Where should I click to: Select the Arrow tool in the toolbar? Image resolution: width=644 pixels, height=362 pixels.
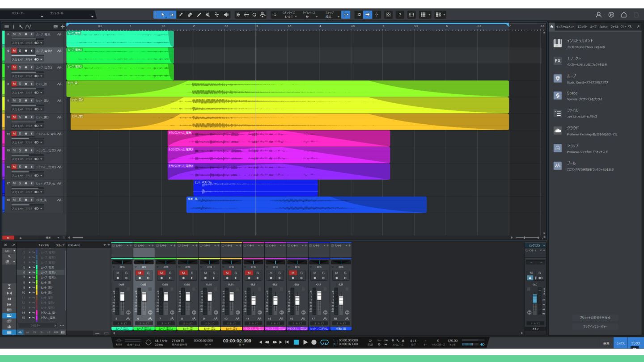coord(162,15)
